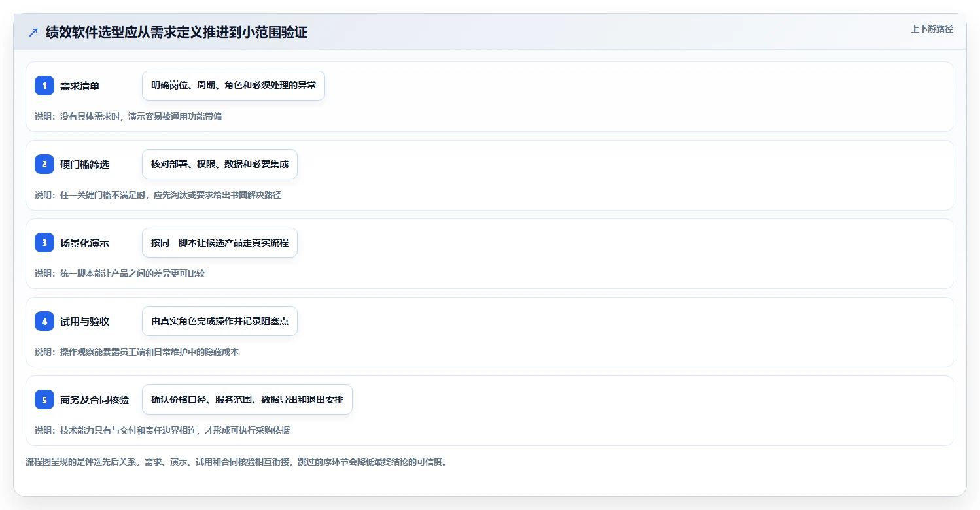
Task: Click the 确认价格口径、服务范围 pill
Action: 247,399
